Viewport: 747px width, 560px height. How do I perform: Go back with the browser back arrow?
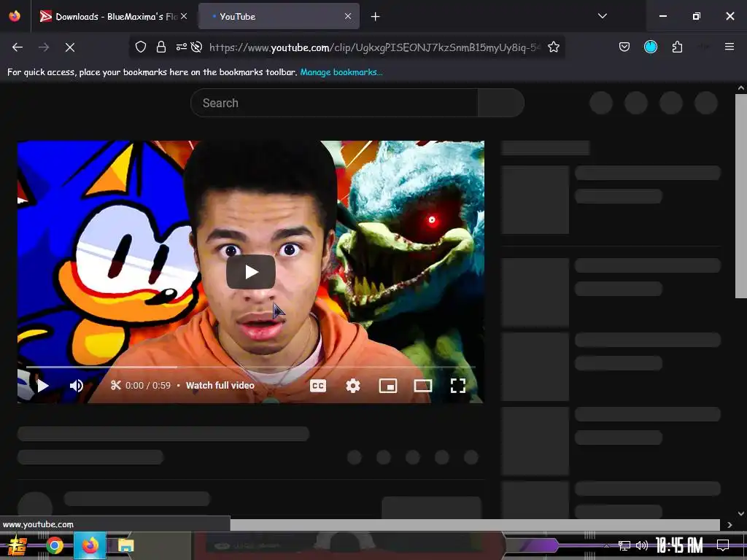tap(18, 47)
